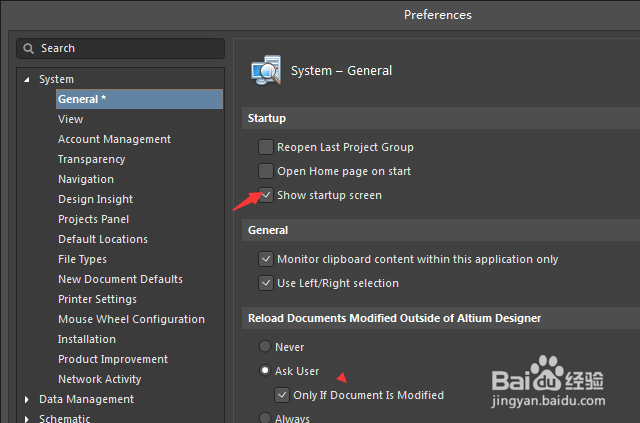
Task: Toggle Only If Document Is Modified
Action: tap(282, 395)
